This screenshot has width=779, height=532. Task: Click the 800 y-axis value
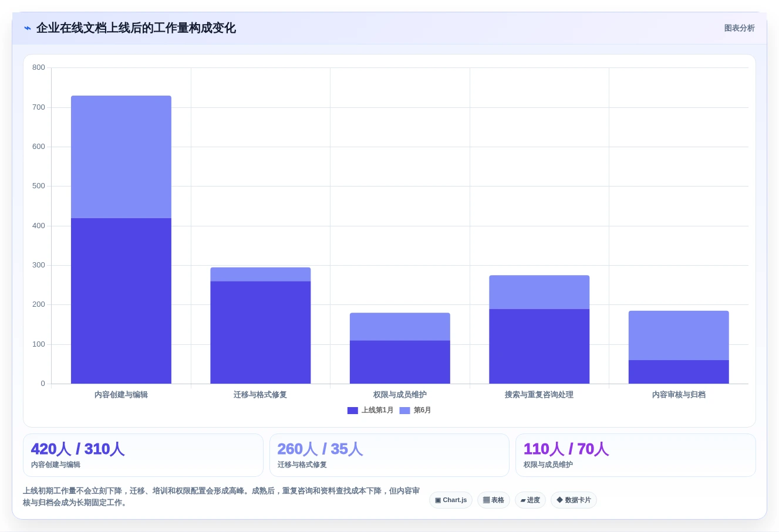[x=39, y=67]
